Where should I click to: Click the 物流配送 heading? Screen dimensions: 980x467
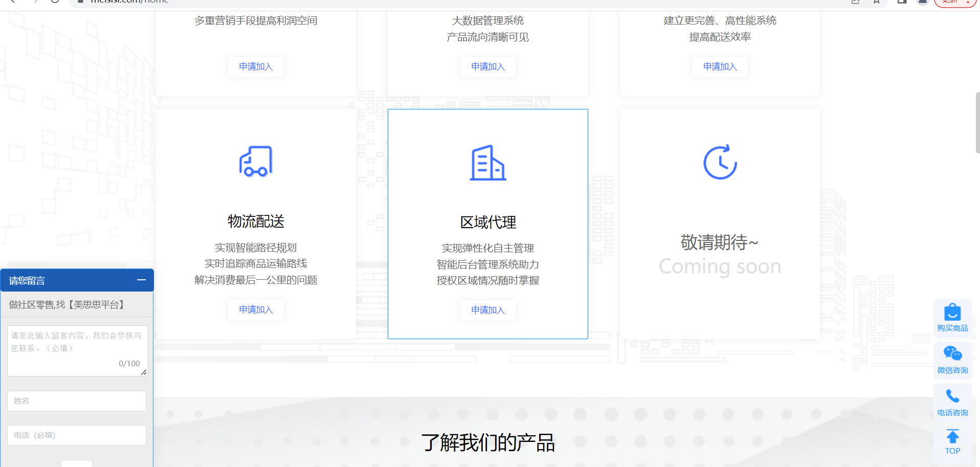pyautogui.click(x=256, y=221)
